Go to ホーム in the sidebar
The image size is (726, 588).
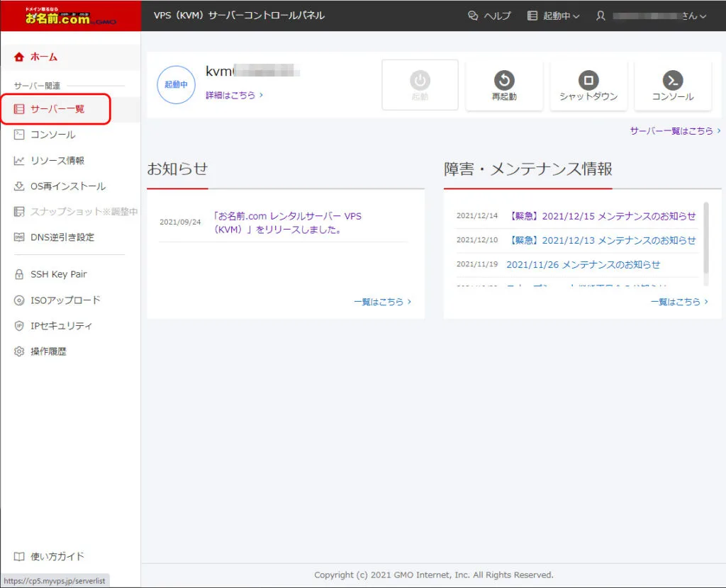coord(44,57)
